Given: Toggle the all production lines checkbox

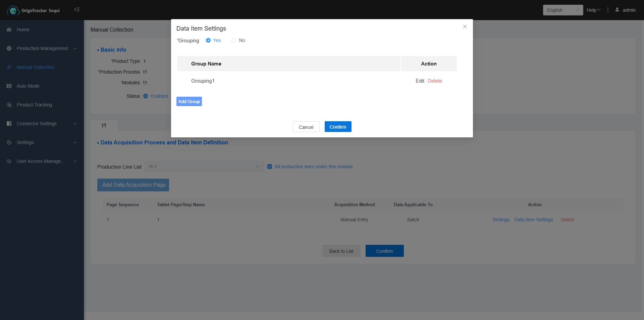Looking at the screenshot, I should point(270,167).
